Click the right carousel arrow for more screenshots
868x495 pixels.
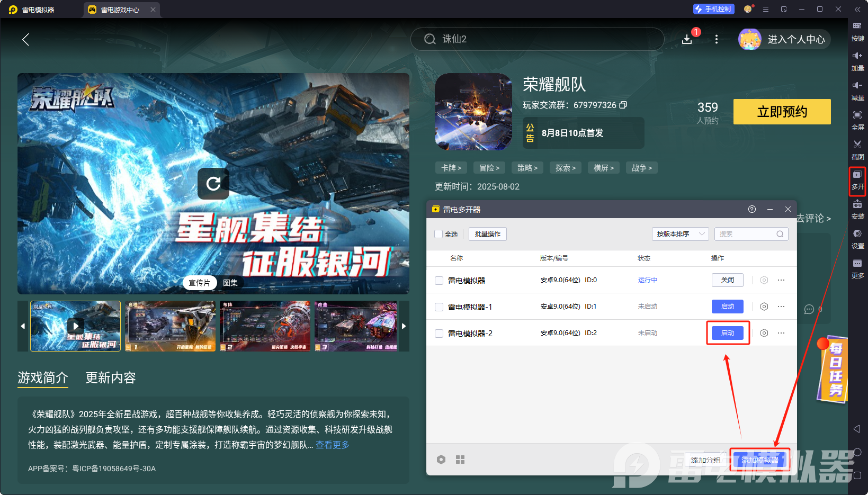(404, 326)
